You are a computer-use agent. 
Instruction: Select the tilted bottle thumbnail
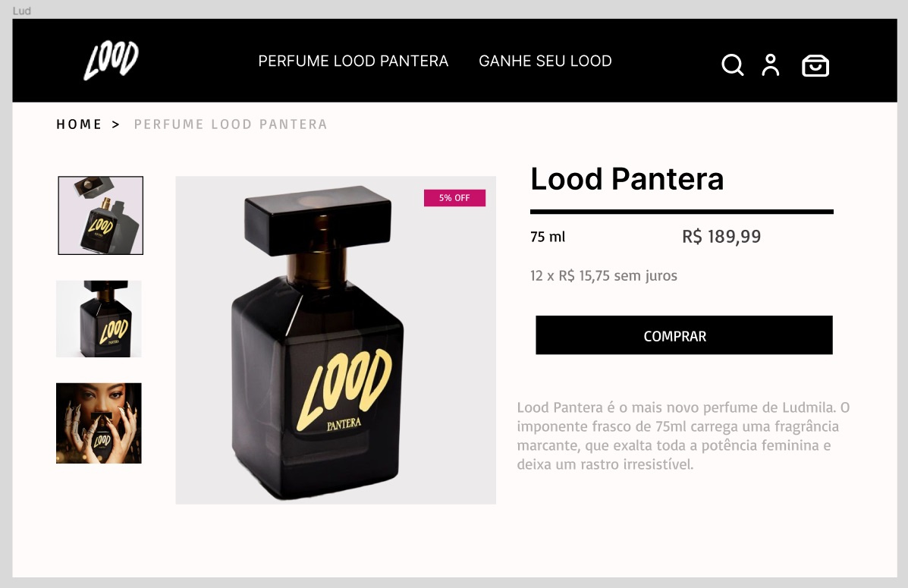(100, 215)
